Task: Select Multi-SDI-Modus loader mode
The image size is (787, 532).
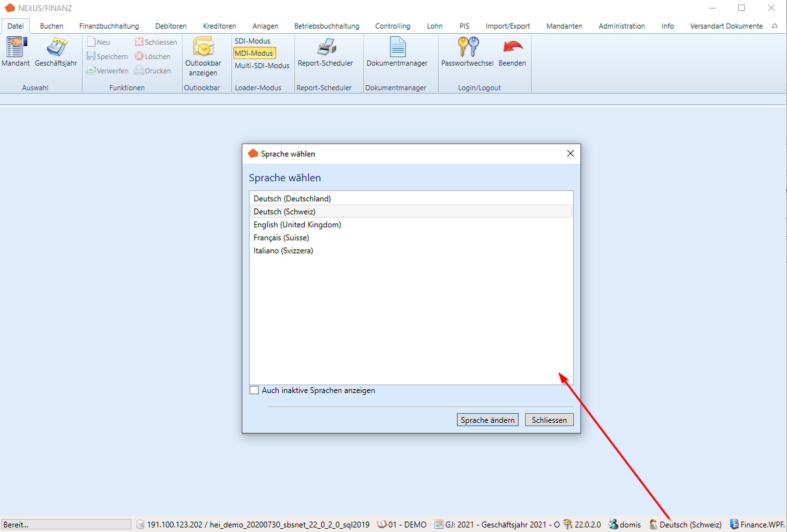Action: tap(262, 66)
